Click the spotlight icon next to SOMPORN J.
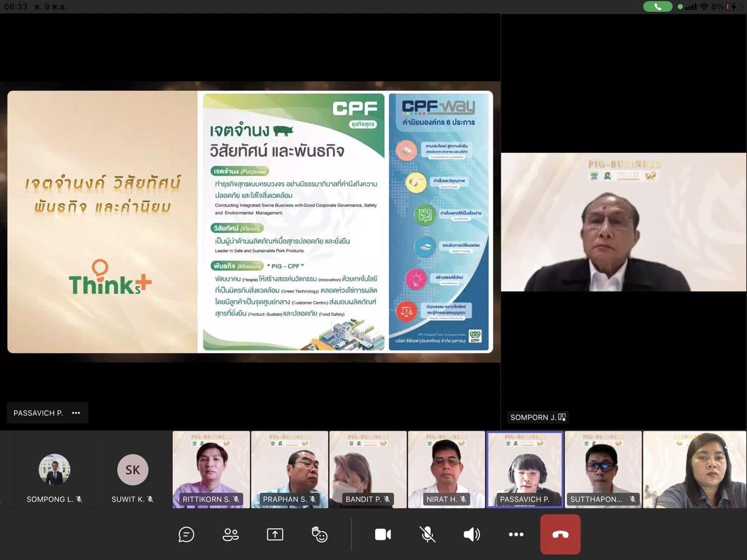The image size is (747, 560). pos(562,417)
